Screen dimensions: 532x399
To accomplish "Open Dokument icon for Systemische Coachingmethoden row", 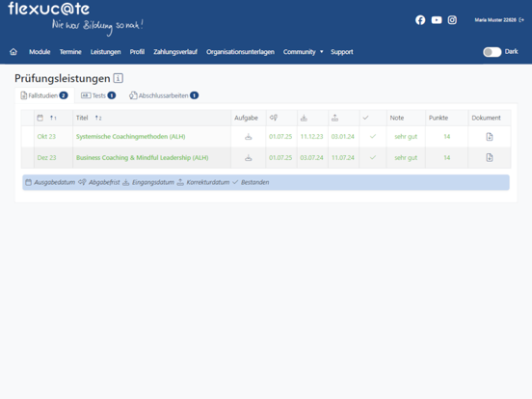I will (490, 137).
